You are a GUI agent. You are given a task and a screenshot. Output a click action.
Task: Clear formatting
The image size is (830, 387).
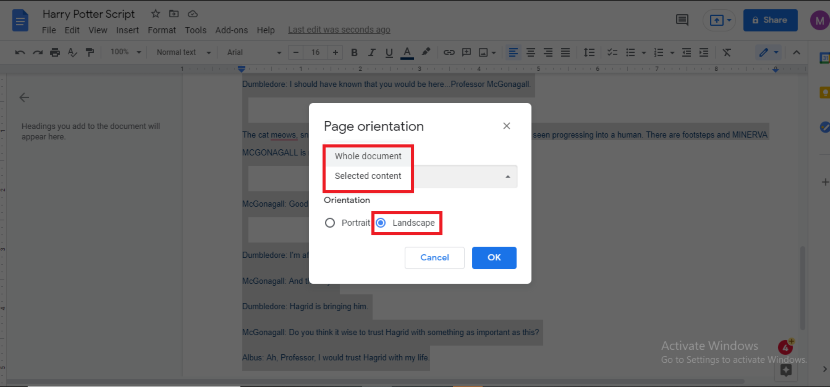tap(727, 52)
